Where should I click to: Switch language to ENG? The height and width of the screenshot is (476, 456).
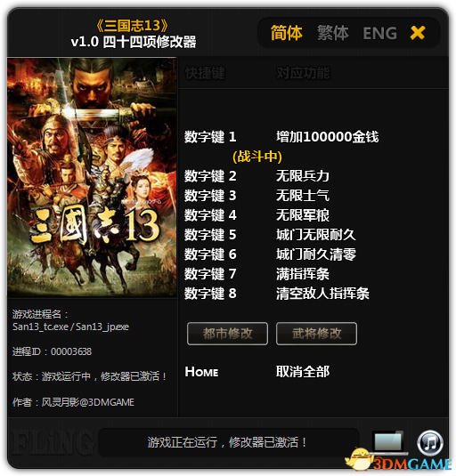click(x=379, y=33)
